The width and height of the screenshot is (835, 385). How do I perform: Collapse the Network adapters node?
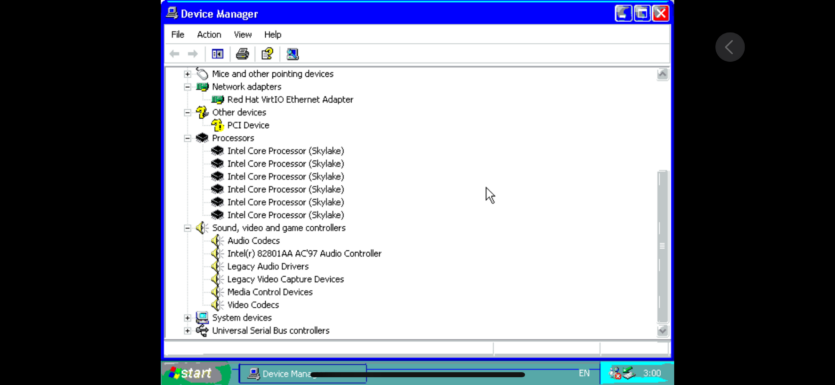pyautogui.click(x=187, y=87)
